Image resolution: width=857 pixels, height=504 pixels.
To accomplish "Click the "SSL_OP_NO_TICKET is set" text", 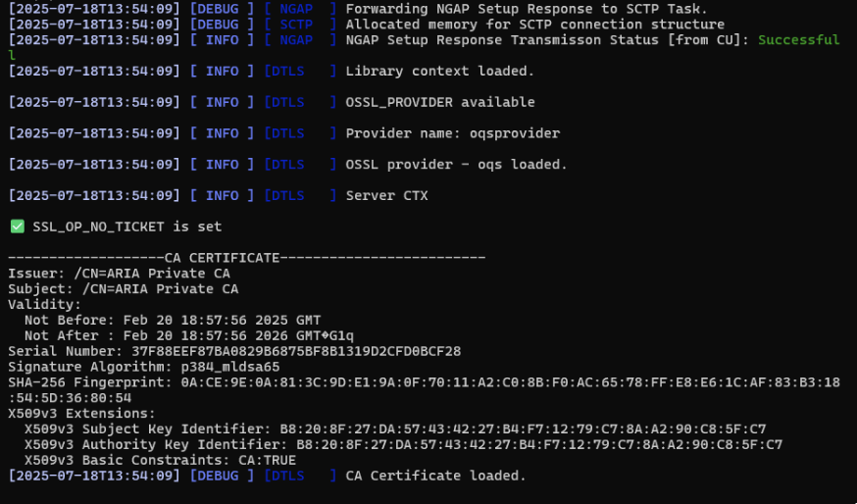I will click(x=127, y=227).
